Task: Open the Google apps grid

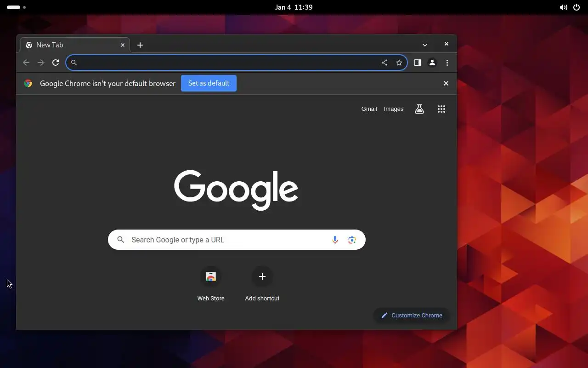Action: point(441,109)
